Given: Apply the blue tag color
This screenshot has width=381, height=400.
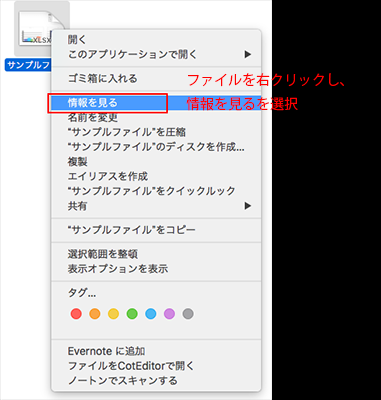Looking at the screenshot, I should [151, 314].
